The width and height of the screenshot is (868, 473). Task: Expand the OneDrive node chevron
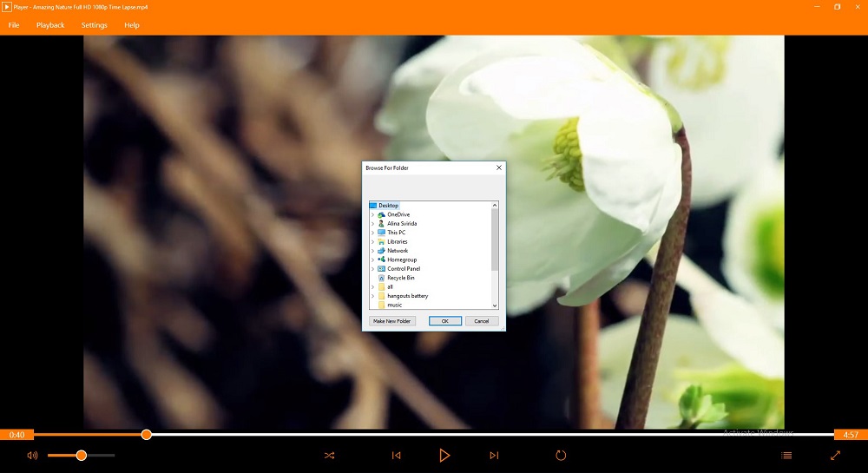pos(372,214)
